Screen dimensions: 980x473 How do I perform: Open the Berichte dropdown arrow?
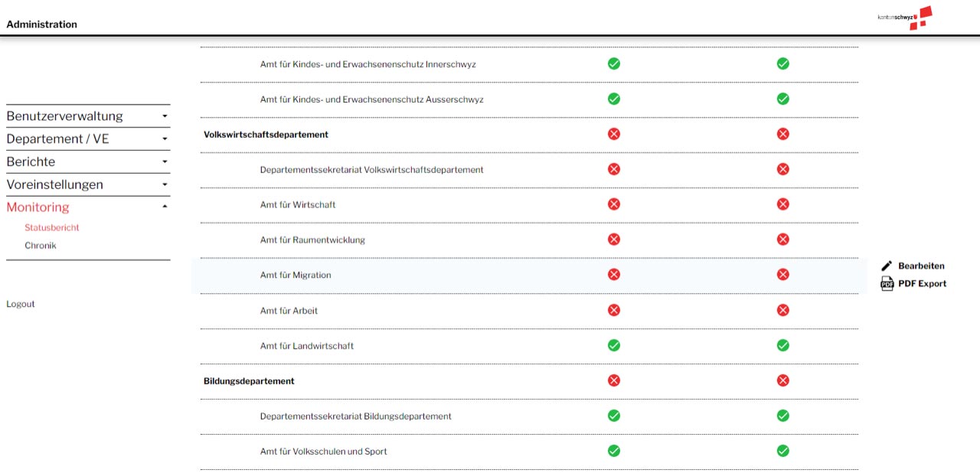(165, 161)
